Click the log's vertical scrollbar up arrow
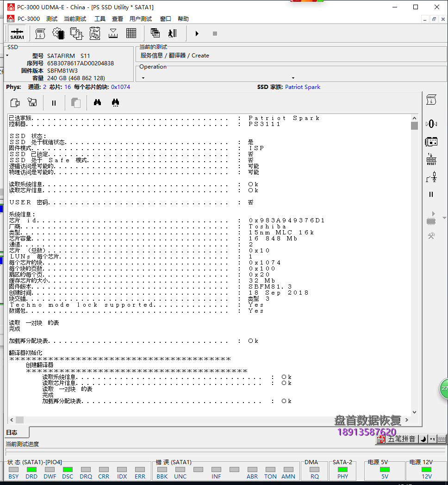The height and width of the screenshot is (485, 448). 414,118
